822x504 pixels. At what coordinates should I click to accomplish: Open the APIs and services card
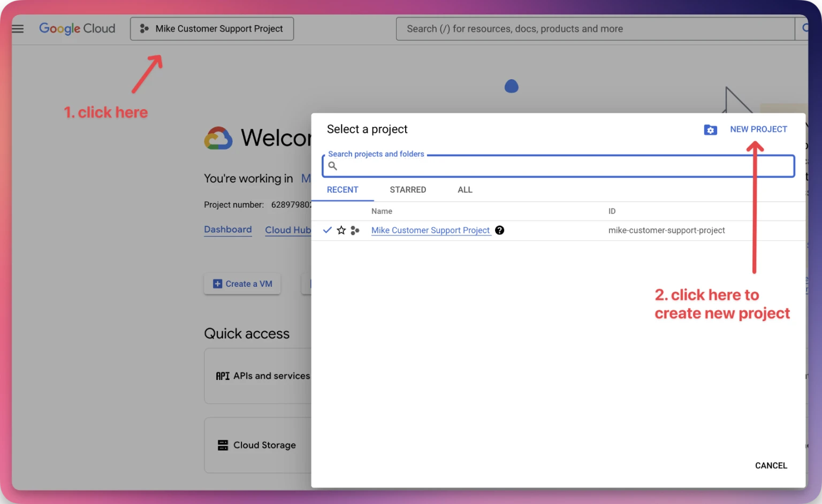tap(258, 376)
